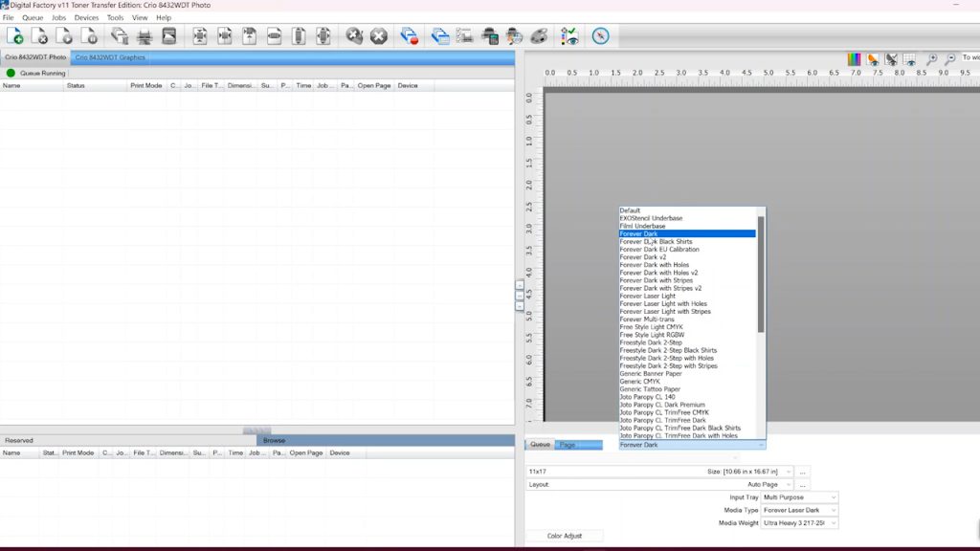This screenshot has height=551, width=980.
Task: Open the Input Tray dropdown
Action: click(x=799, y=497)
